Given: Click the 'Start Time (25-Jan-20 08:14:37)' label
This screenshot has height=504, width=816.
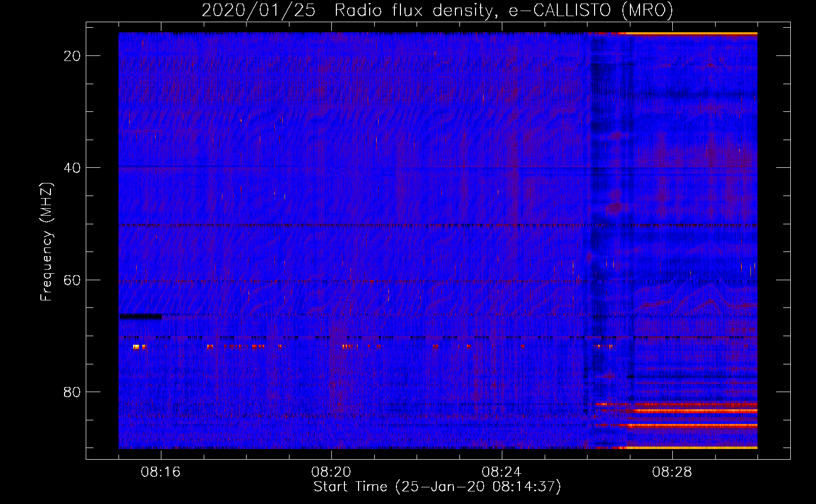Looking at the screenshot, I should [x=437, y=487].
